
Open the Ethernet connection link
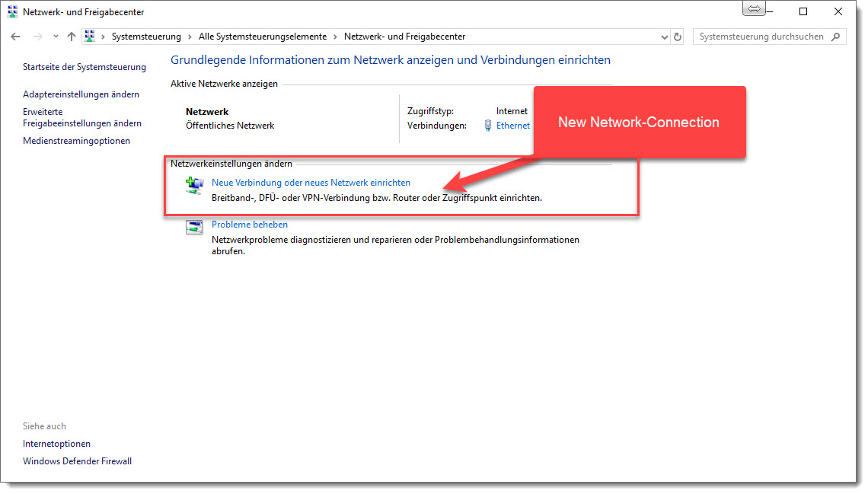click(x=512, y=126)
